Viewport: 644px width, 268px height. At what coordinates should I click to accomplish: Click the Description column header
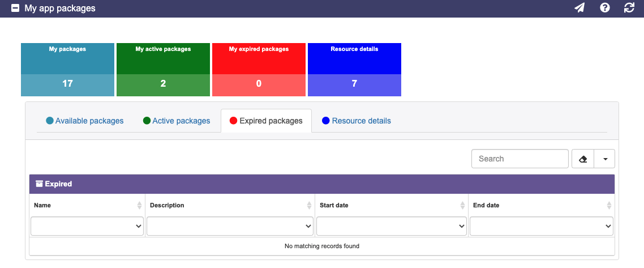pyautogui.click(x=230, y=205)
